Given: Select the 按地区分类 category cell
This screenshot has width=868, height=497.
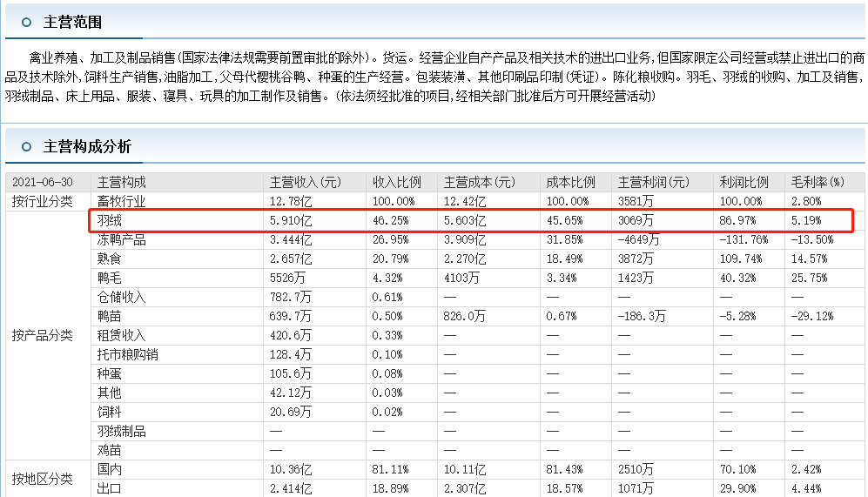Looking at the screenshot, I should point(43,479).
